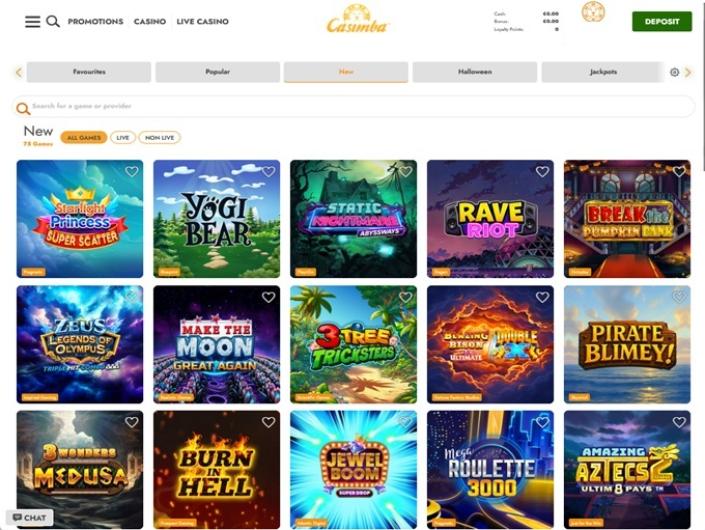
Task: Open the Chat widget
Action: pos(30,517)
